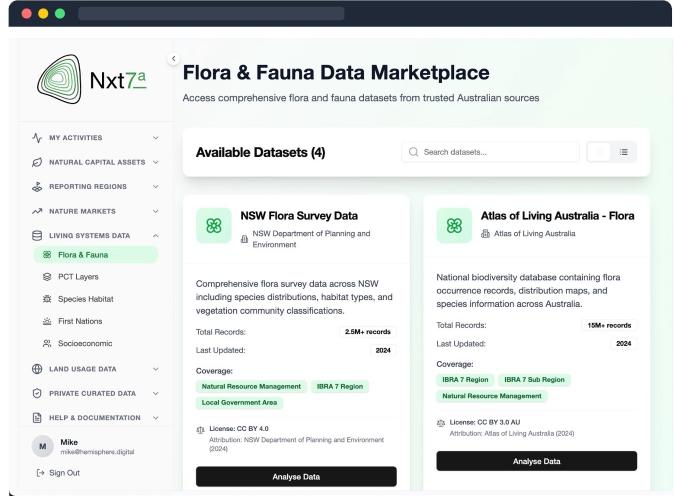This screenshot has height=496, width=674.
Task: Click the Available Datasets (4) heading
Action: click(260, 153)
